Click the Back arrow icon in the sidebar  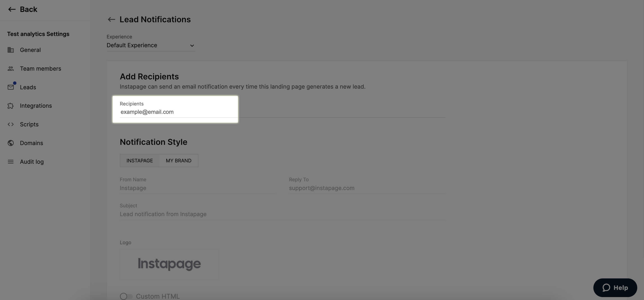12,9
